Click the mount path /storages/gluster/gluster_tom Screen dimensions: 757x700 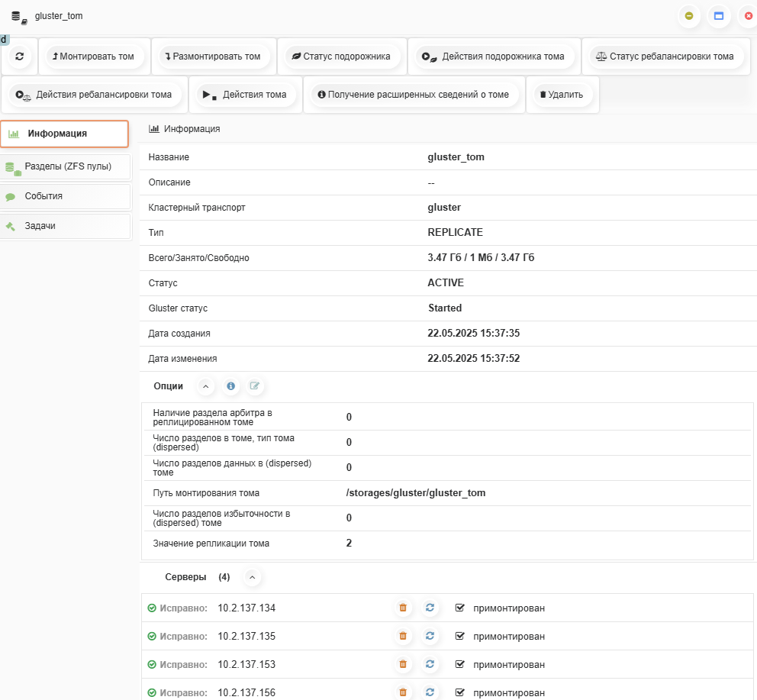pos(416,493)
